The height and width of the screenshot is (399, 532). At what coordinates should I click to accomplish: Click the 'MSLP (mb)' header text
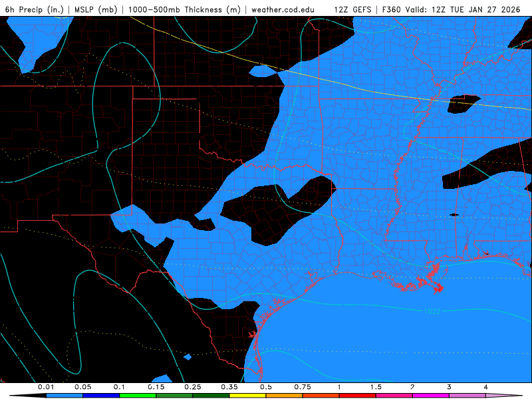point(96,9)
